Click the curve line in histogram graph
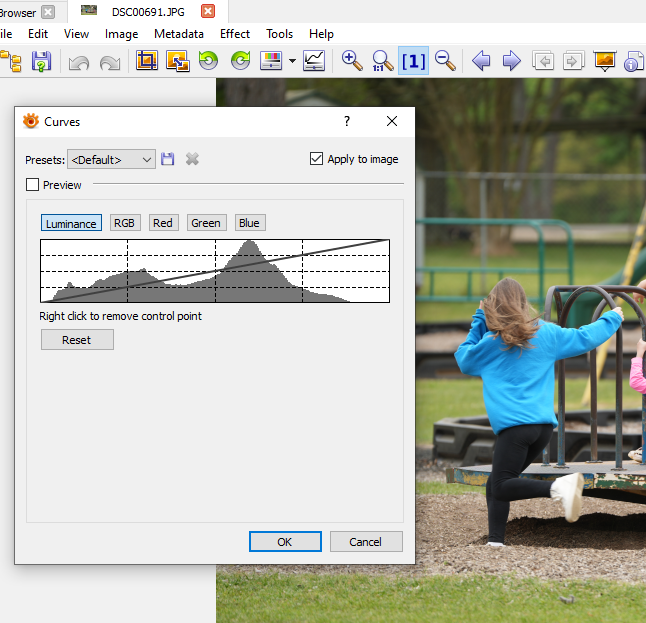 215,271
